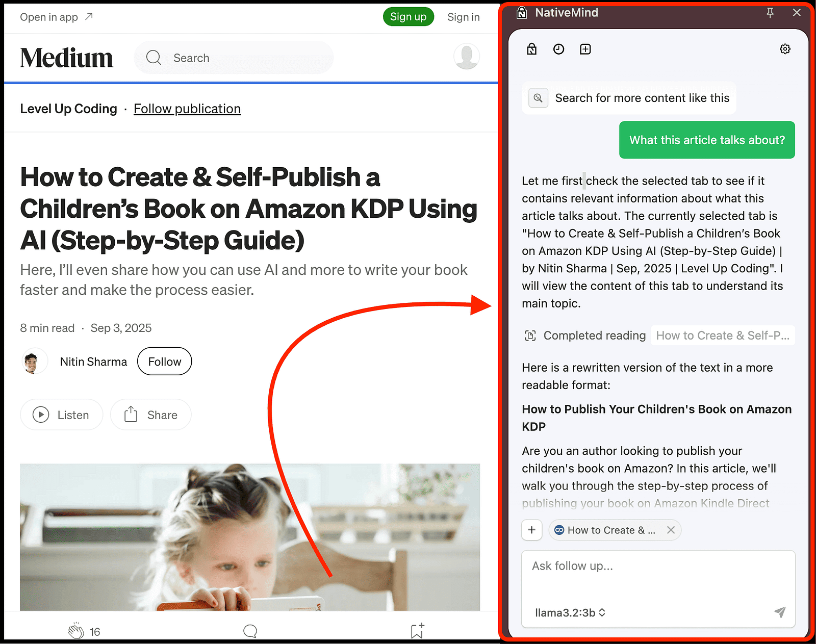Open chat history clock icon
Viewport: 816px width, 644px height.
559,49
